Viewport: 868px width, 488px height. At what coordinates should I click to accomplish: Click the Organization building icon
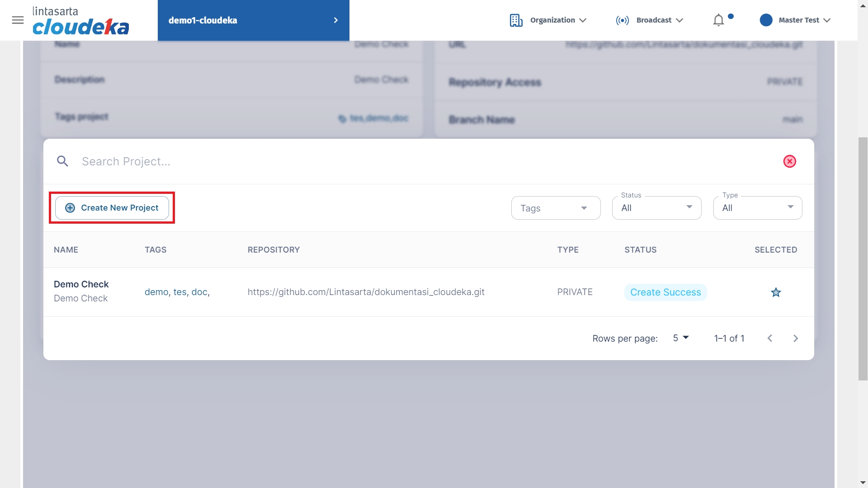click(x=516, y=20)
